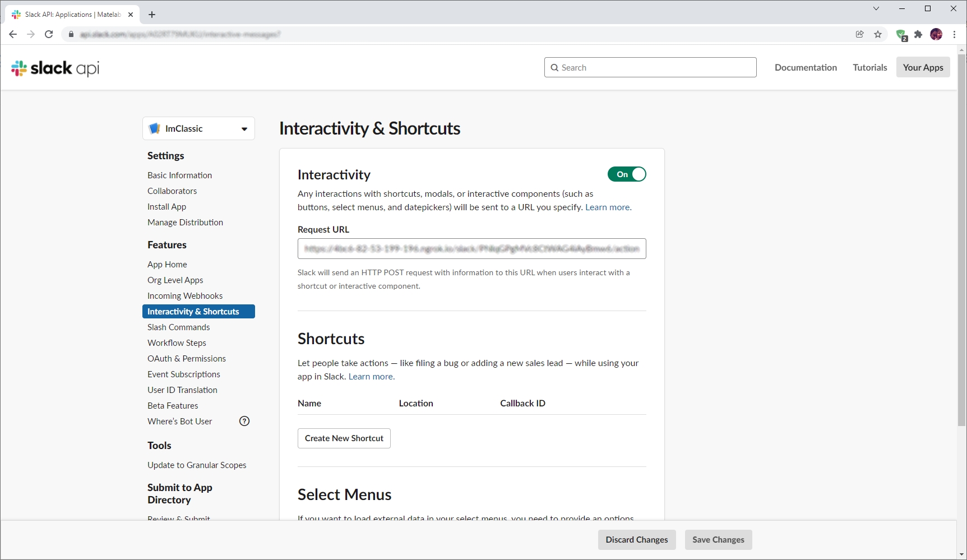Open the tab search chevron in title bar
The image size is (967, 560).
pyautogui.click(x=876, y=8)
